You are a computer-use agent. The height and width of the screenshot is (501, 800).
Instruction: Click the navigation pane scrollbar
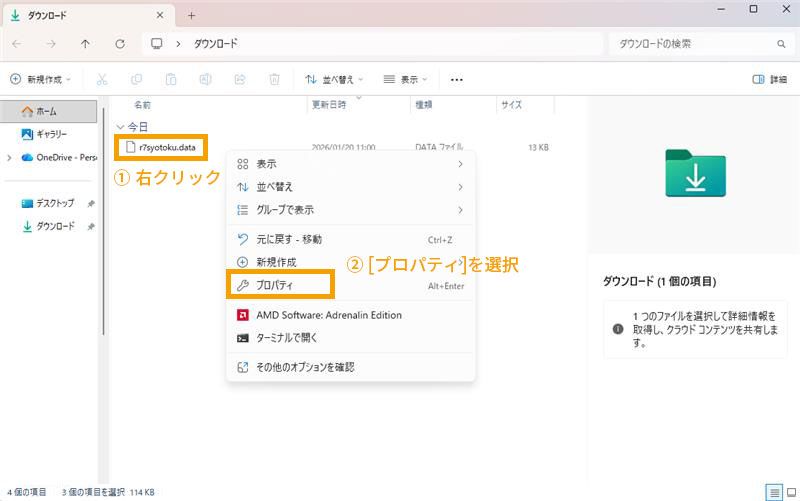point(104,219)
